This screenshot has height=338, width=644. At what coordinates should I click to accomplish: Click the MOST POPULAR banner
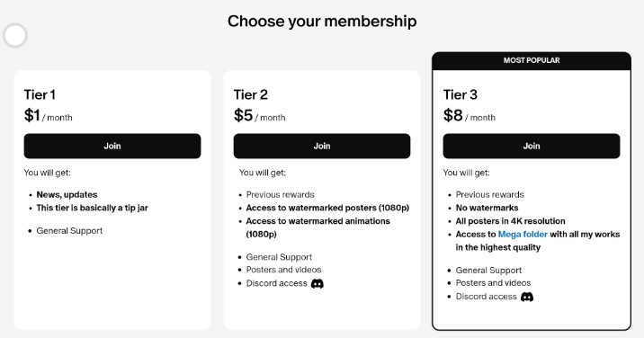coord(532,60)
